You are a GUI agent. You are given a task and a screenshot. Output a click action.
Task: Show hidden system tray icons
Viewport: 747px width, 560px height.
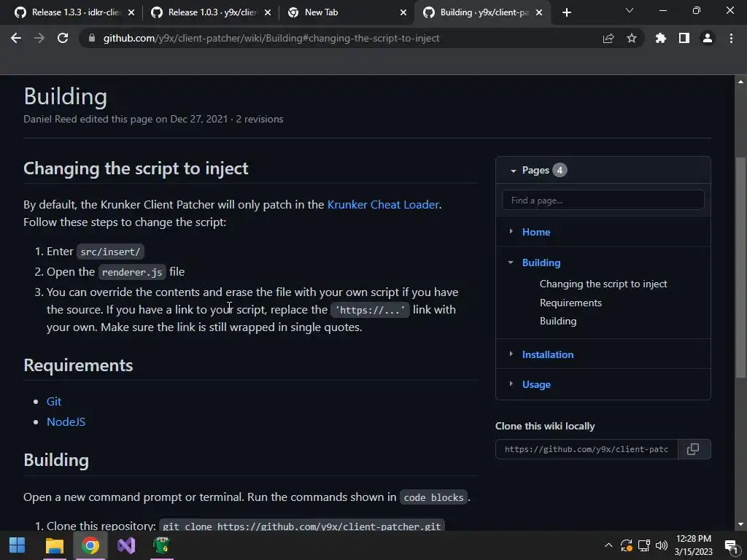(x=608, y=545)
